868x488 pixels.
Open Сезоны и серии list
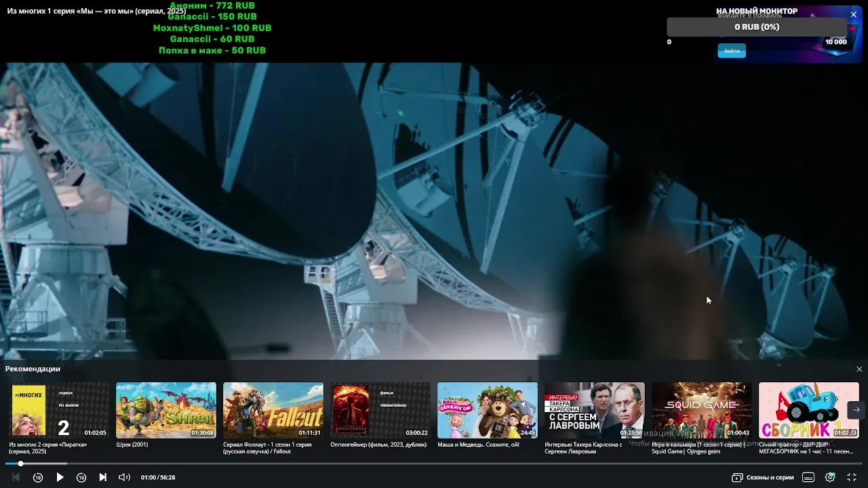pyautogui.click(x=763, y=477)
